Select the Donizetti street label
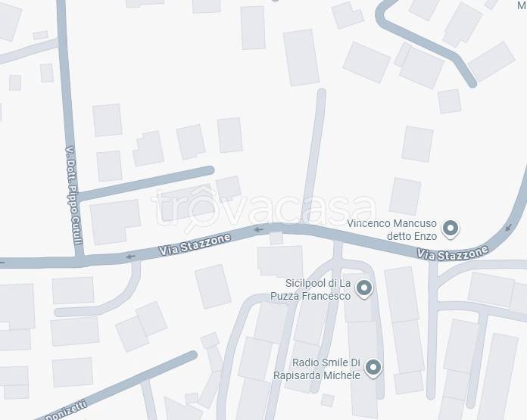Image resolution: width=527 pixels, height=420 pixels. (67, 411)
